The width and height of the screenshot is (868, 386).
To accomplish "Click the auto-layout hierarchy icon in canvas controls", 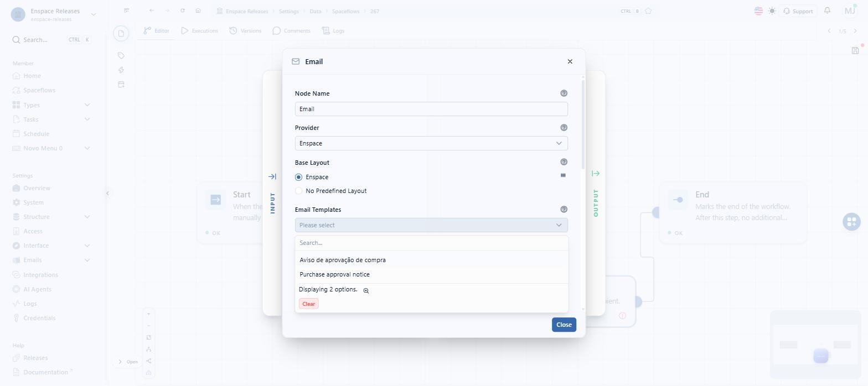I will [x=148, y=350].
